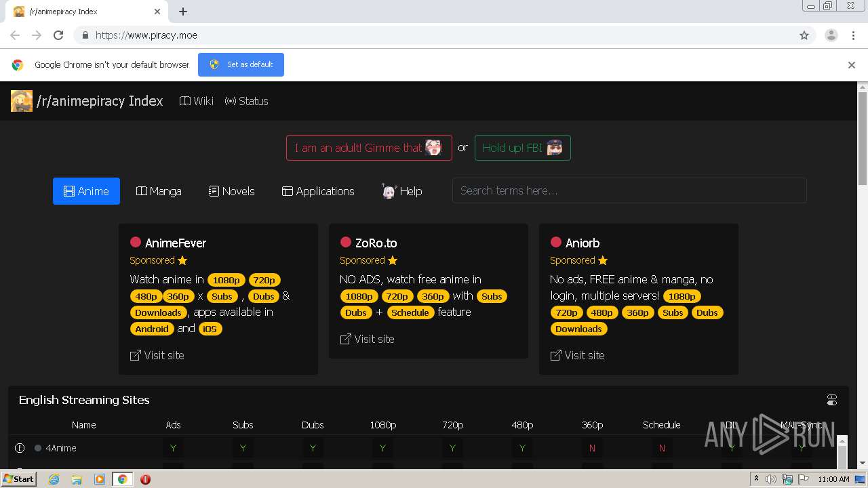Click the Android badge in AnimeFever card
Image resolution: width=868 pixels, height=488 pixels.
[152, 329]
